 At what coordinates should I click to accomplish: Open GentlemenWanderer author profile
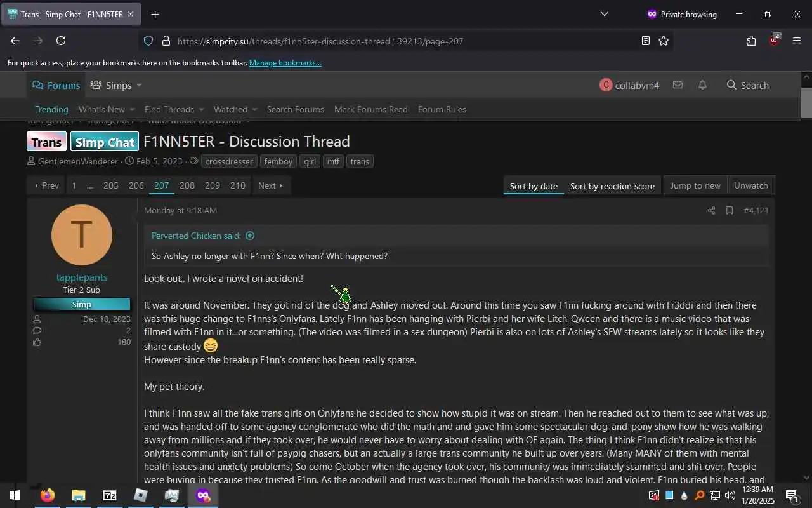(77, 161)
